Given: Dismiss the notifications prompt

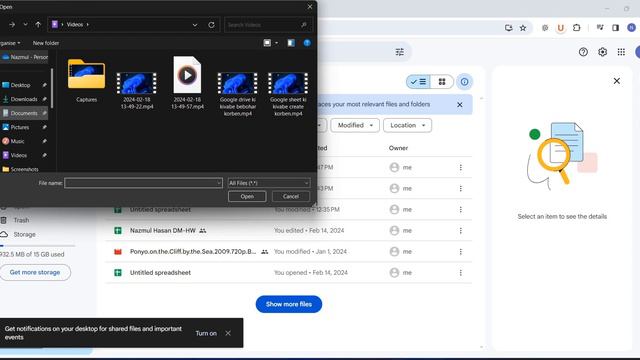Looking at the screenshot, I should [228, 333].
